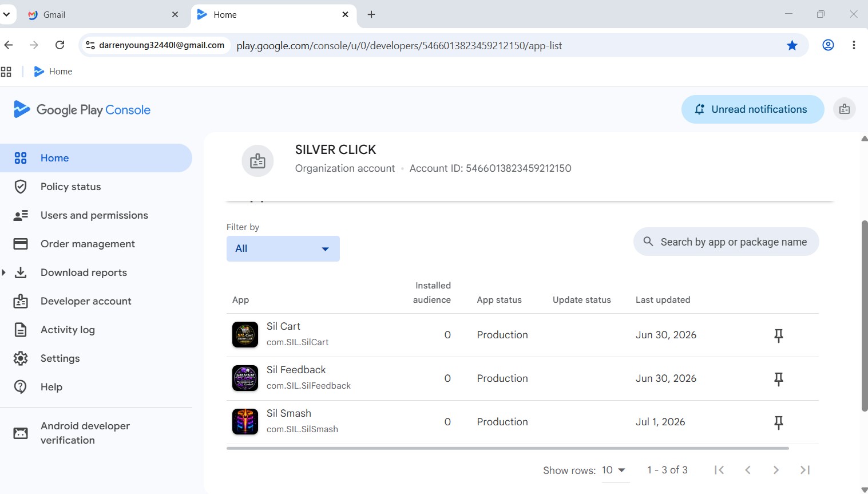
Task: Click the Sil Smash app icon thumbnail
Action: point(245,422)
